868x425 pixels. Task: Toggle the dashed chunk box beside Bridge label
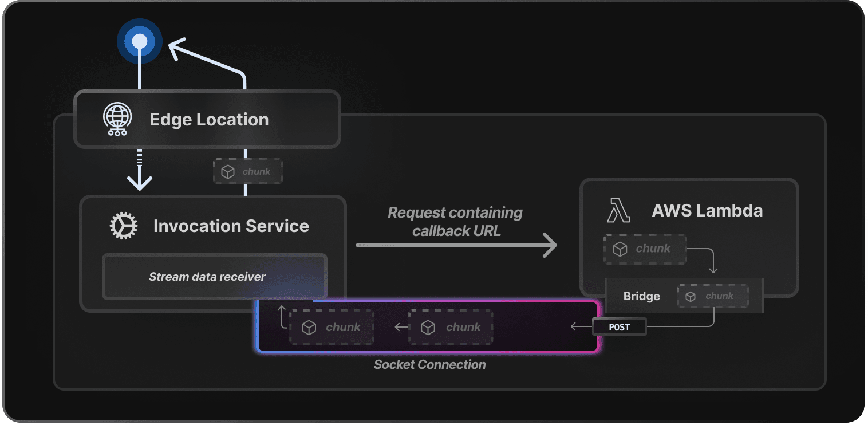click(x=713, y=296)
